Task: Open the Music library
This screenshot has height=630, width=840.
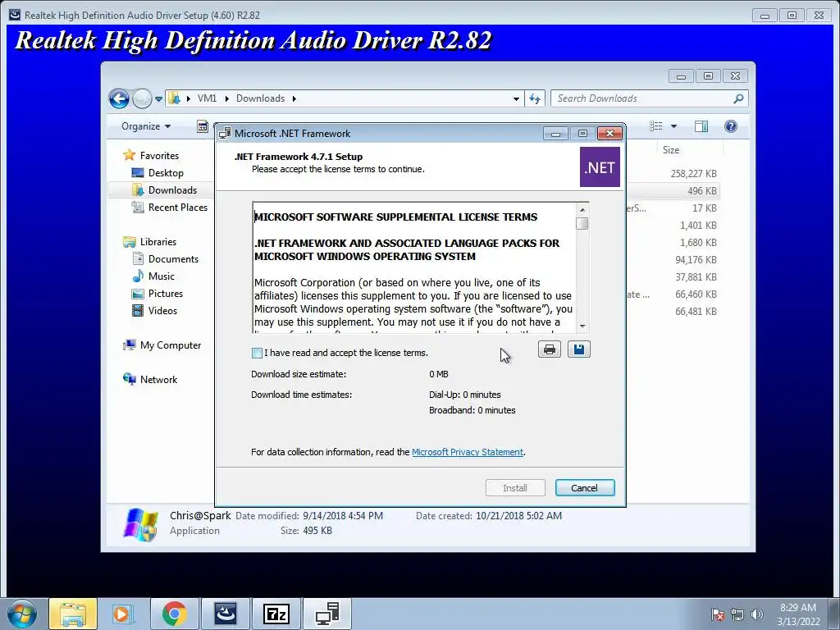Action: (162, 276)
